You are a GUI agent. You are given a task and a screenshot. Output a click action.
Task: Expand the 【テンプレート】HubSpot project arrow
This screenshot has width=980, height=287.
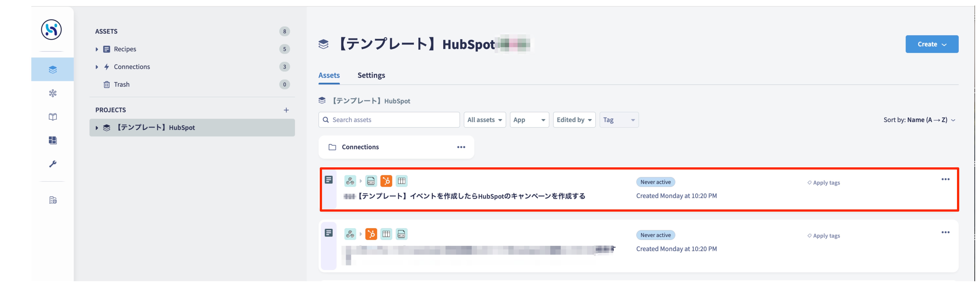[97, 128]
